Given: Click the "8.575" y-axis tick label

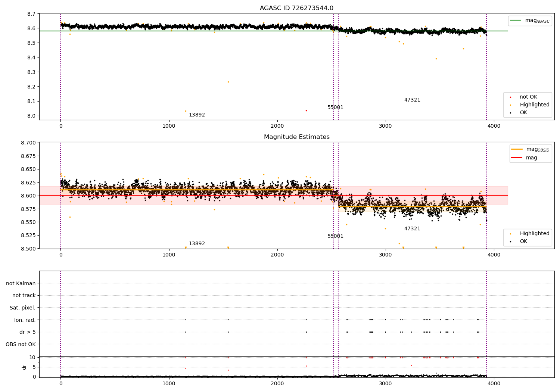Looking at the screenshot, I should pos(29,209).
